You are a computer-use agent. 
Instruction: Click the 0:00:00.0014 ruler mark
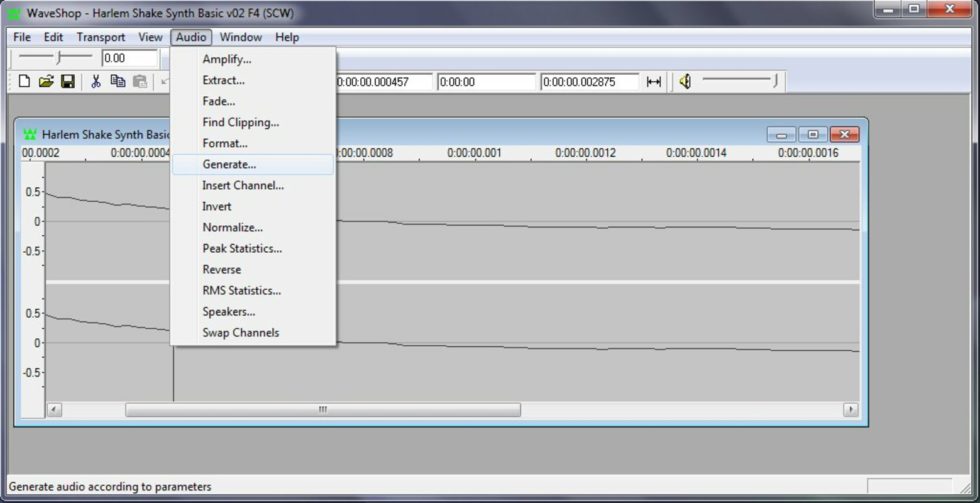pos(696,153)
